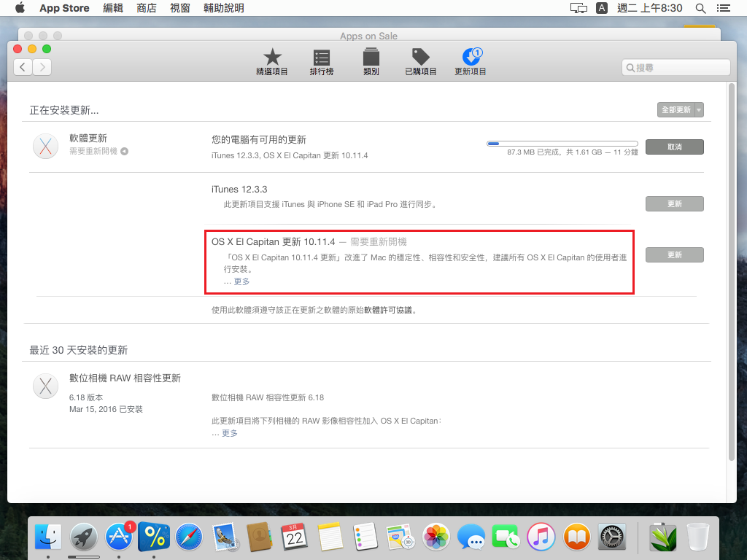Select the iTunes 12.3.3 title text
This screenshot has height=560, width=747.
pos(239,190)
